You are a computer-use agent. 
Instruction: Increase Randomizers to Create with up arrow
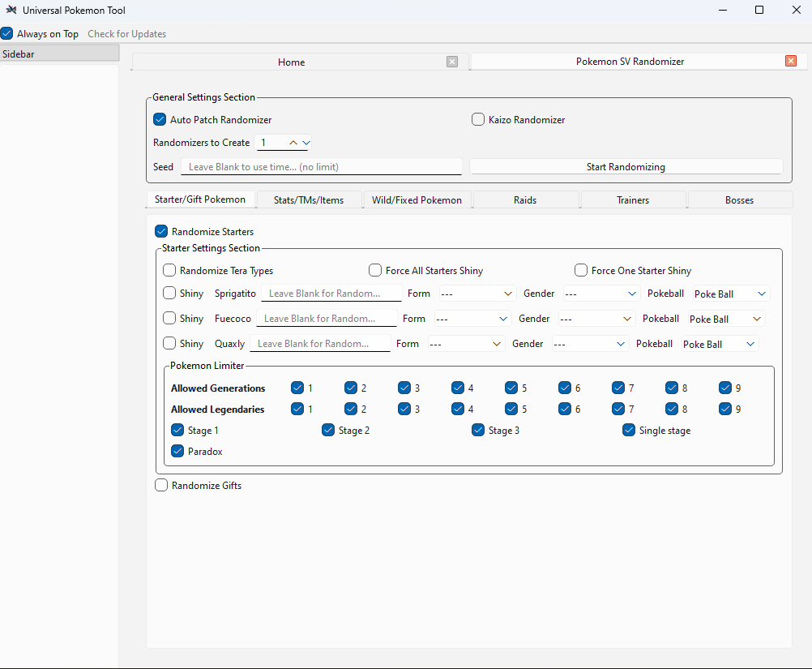(x=293, y=143)
